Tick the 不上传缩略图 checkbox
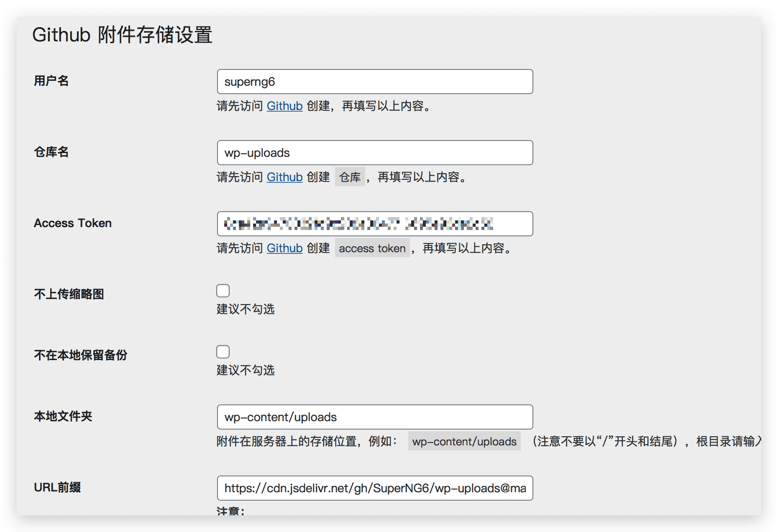This screenshot has width=778, height=532. pyautogui.click(x=223, y=291)
